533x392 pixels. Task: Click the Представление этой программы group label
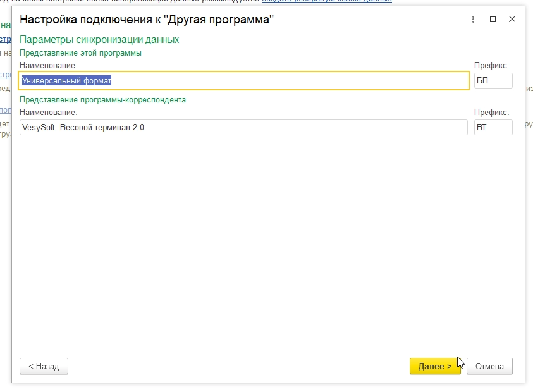80,53
